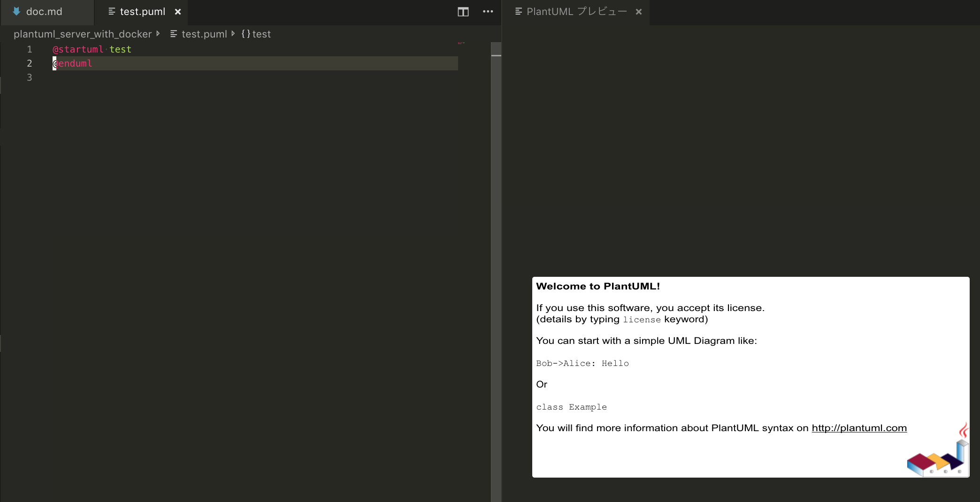The width and height of the screenshot is (980, 502).
Task: Select the {} symbol icon in the breadcrumb
Action: (245, 34)
